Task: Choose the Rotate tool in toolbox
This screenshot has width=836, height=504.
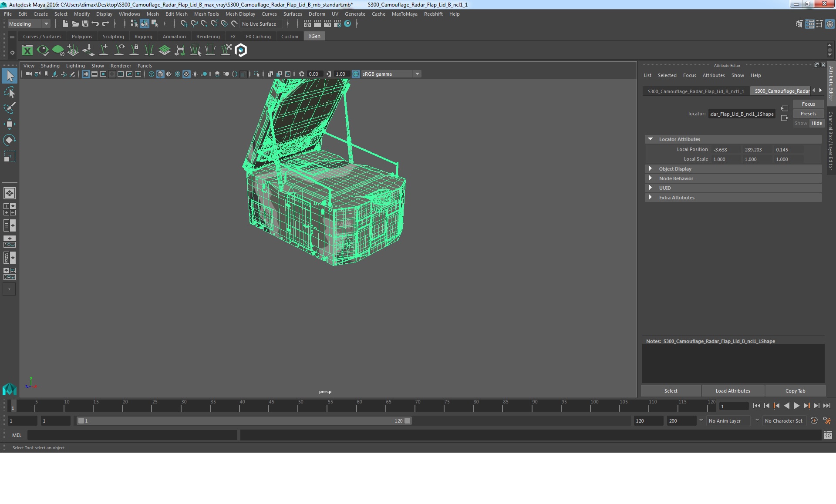Action: point(10,140)
